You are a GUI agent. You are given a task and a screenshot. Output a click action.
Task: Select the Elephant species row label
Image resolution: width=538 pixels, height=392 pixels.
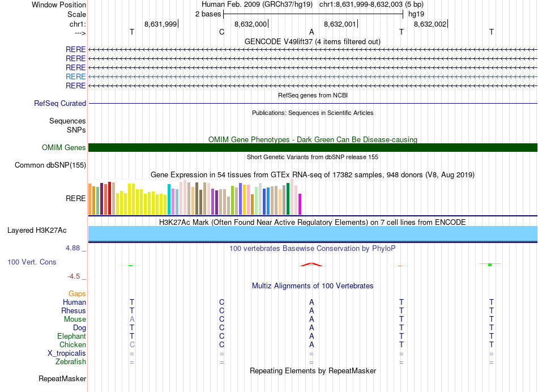(71, 336)
